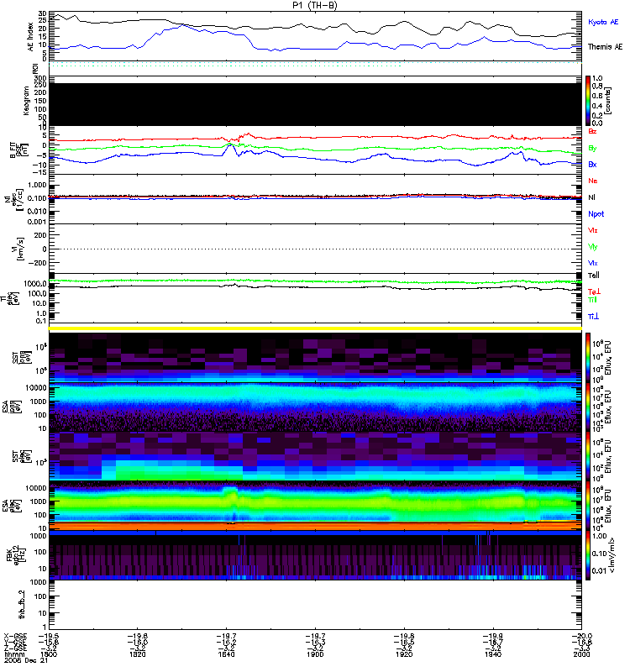Select the black Themis AE legend label
Viewport: 630px width, 672px height.
(605, 46)
